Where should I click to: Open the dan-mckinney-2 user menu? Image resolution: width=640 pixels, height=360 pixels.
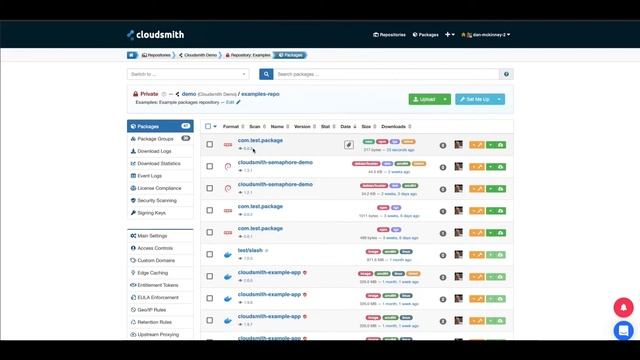tap(486, 35)
